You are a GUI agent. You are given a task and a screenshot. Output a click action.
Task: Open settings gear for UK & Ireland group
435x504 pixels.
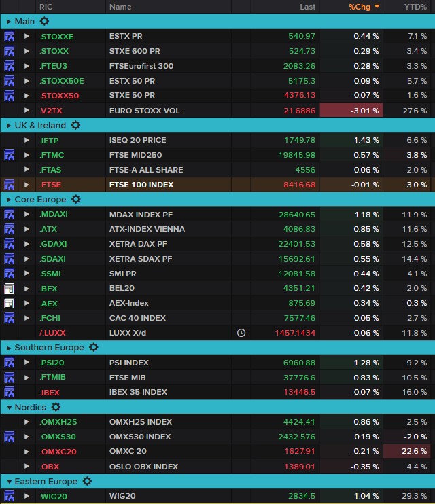pos(75,126)
